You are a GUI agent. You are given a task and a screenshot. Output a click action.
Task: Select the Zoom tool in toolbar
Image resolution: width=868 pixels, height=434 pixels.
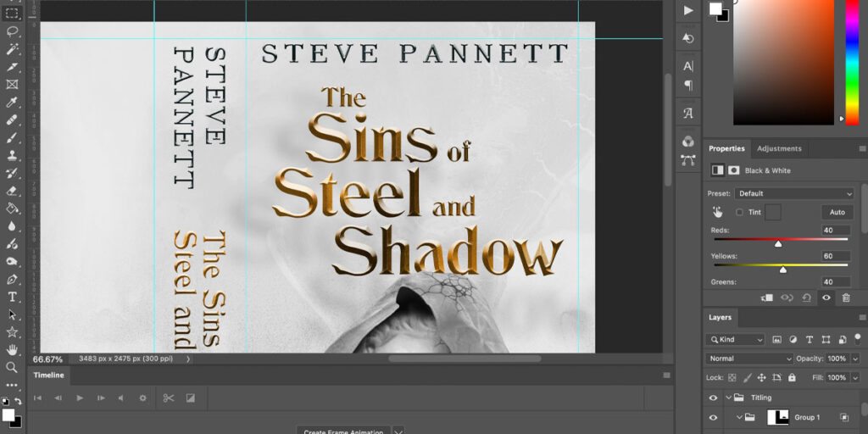(12, 367)
